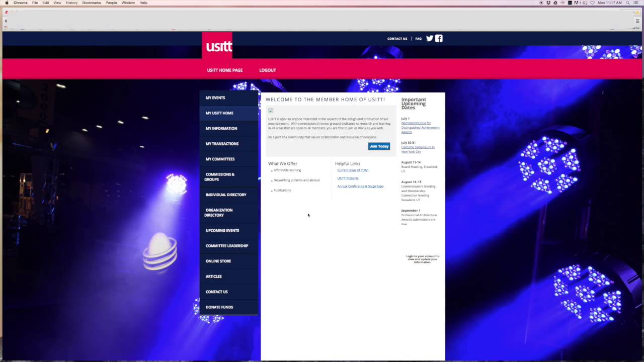644x362 pixels.
Task: Open the Help menu
Action: click(143, 3)
